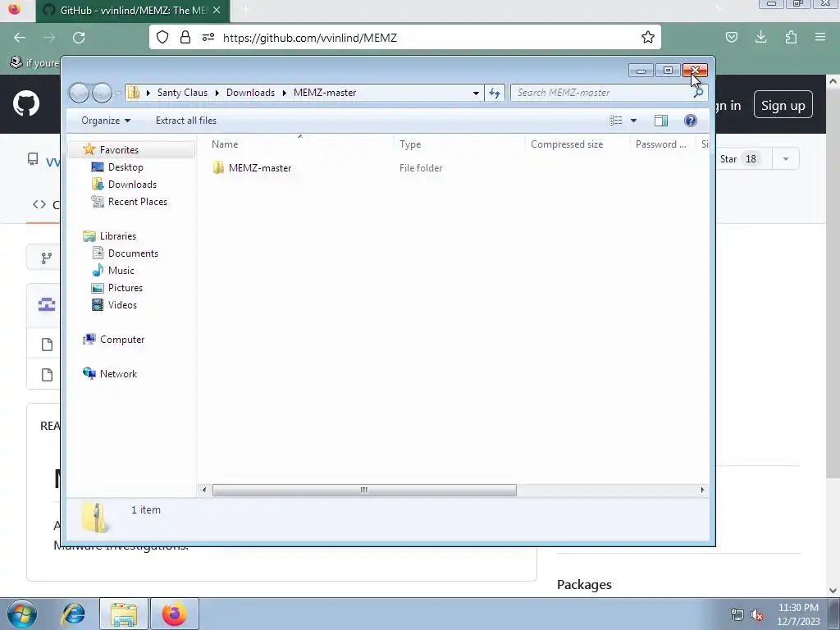The width and height of the screenshot is (840, 630).
Task: Click the horizontal scrollbar thumb
Action: pyautogui.click(x=364, y=490)
